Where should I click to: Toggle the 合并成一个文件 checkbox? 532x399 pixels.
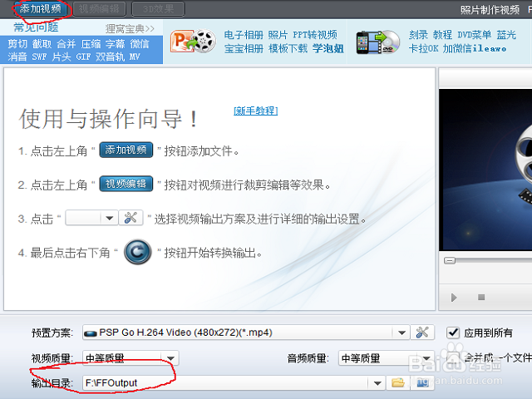click(453, 357)
